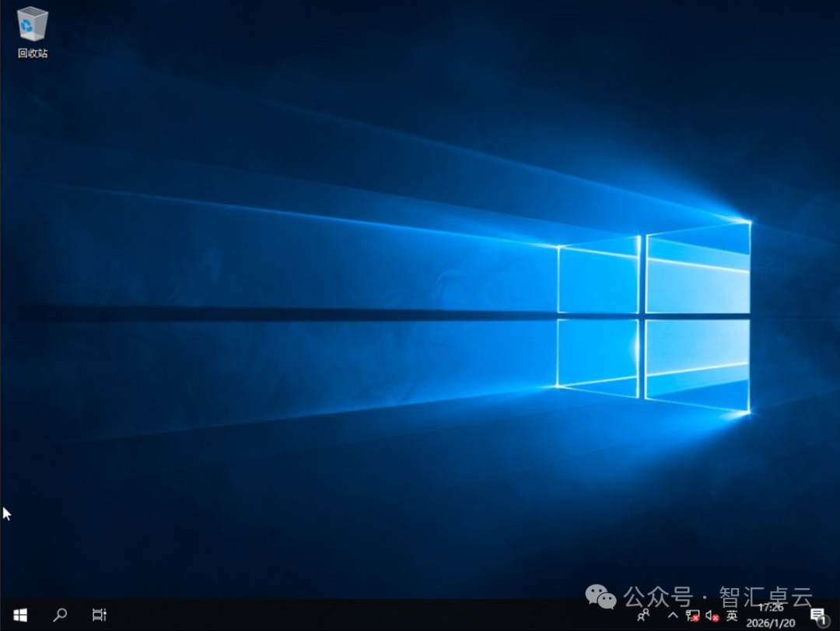840x631 pixels.
Task: Expand hidden system tray icons chevron
Action: [673, 615]
